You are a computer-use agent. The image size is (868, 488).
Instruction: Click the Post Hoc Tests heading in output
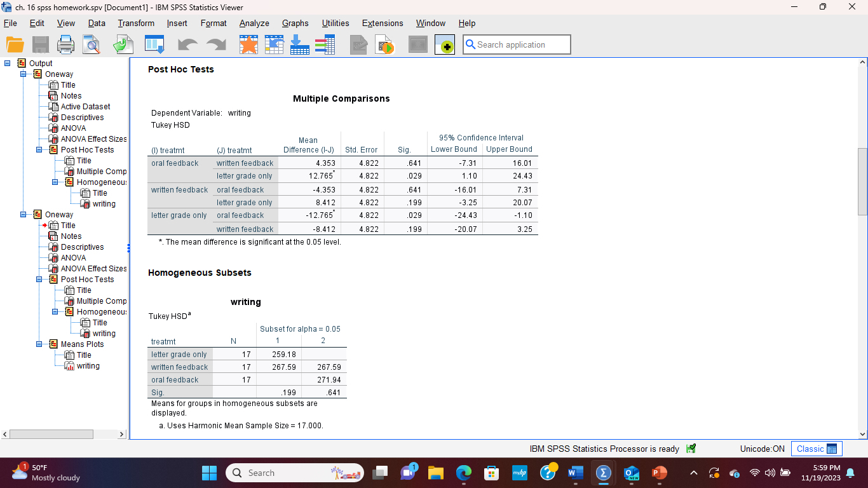(181, 69)
